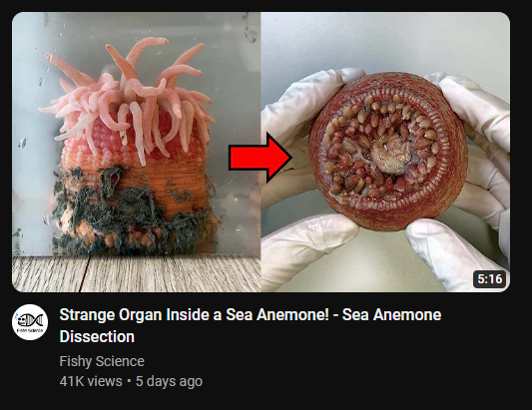Click the dissected anemone held in gloved hands
The width and height of the screenshot is (532, 410).
click(388, 151)
